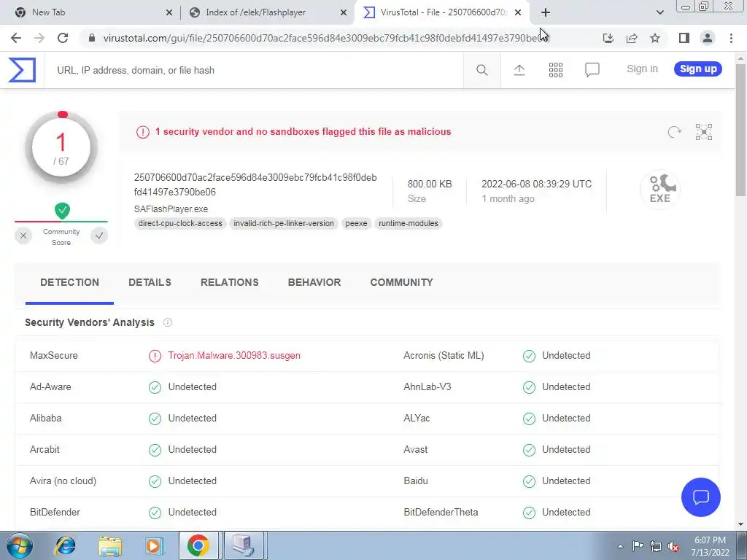
Task: Click the muted volume tray icon
Action: tap(673, 546)
